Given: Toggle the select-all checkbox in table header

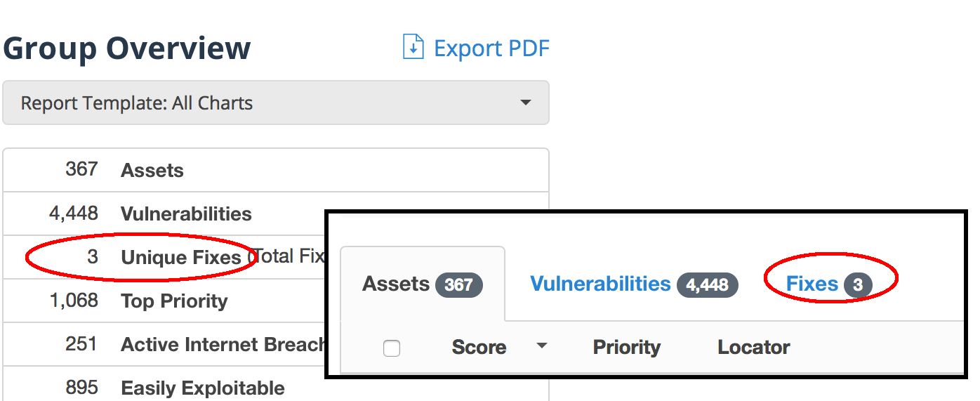Looking at the screenshot, I should [x=392, y=348].
